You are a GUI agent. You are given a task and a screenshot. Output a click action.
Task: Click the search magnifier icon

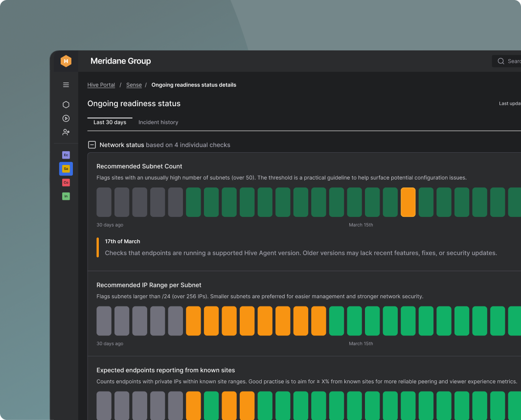click(501, 61)
